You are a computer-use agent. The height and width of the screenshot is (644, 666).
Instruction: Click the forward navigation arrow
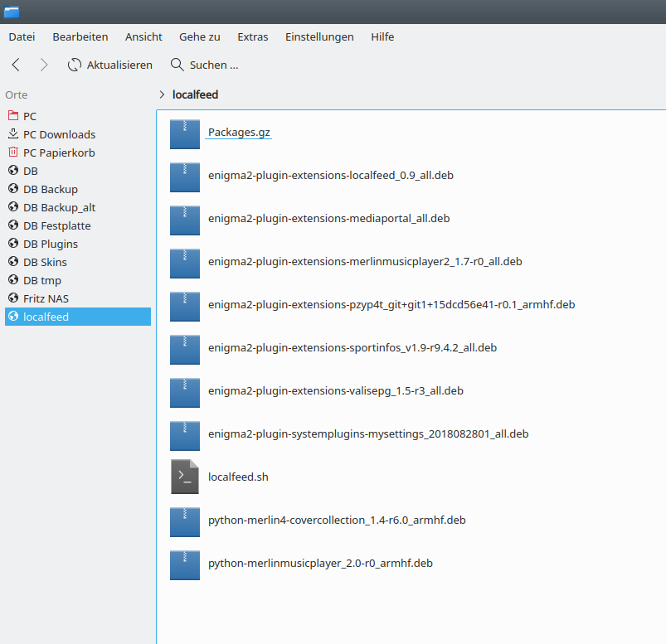point(44,65)
